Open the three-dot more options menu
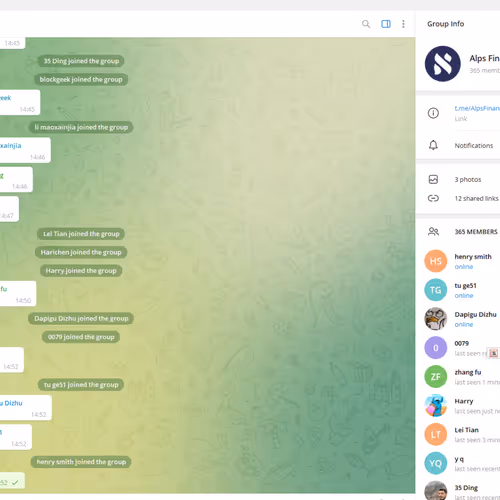This screenshot has height=500, width=500. (403, 24)
